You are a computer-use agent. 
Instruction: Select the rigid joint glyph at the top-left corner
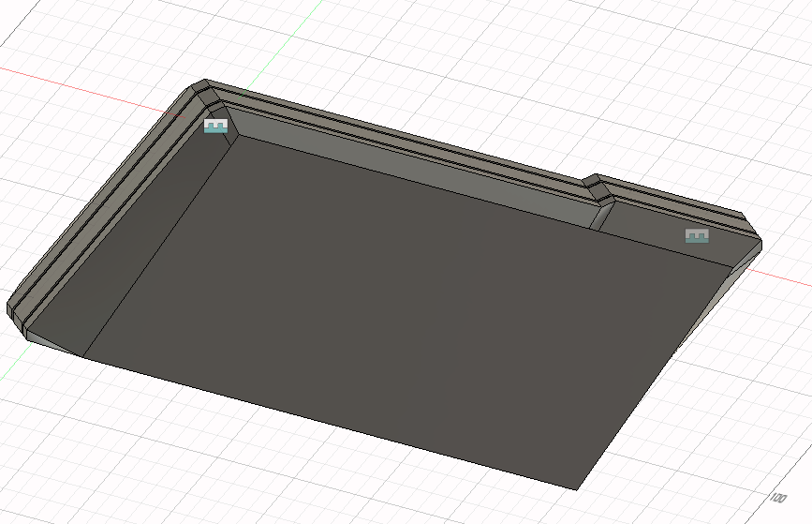215,126
